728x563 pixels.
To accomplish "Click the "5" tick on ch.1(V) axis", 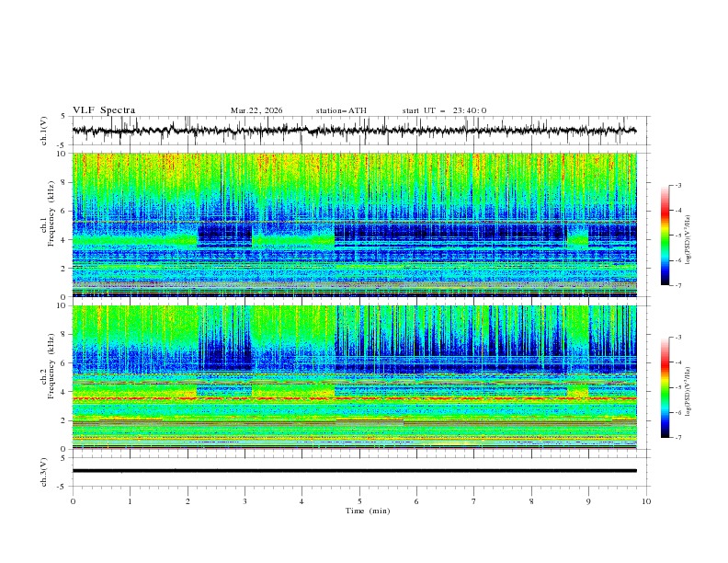I will coord(63,117).
